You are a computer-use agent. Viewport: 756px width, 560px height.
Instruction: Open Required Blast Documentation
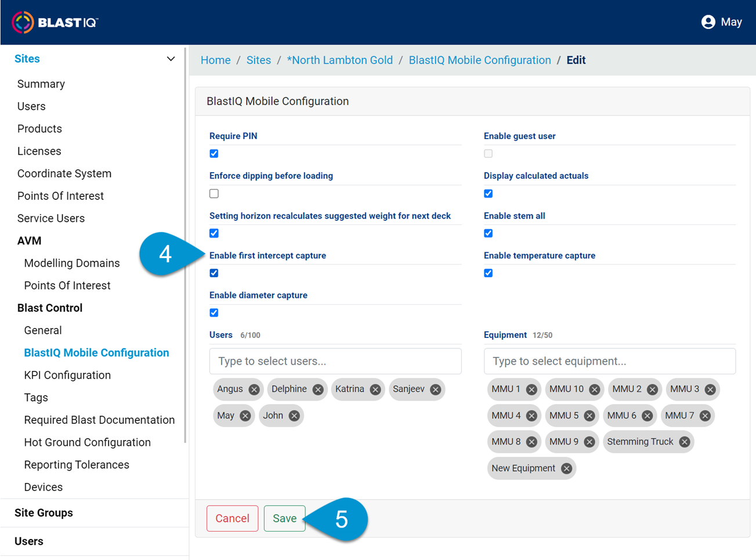click(x=99, y=420)
